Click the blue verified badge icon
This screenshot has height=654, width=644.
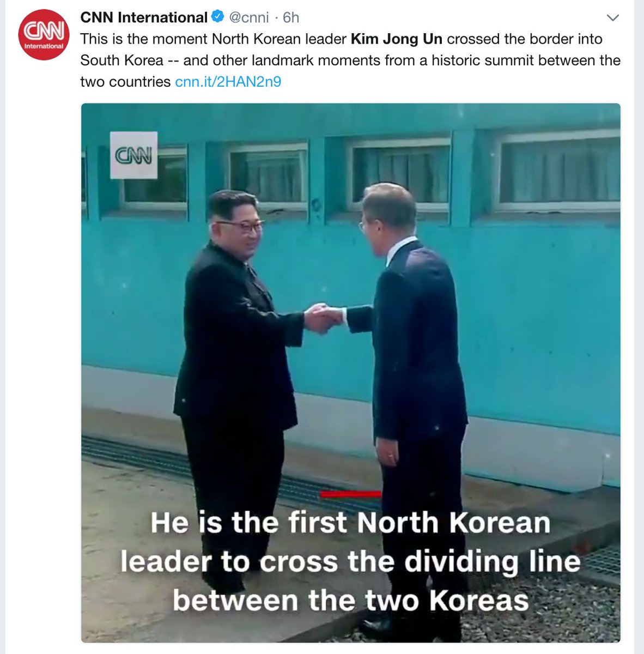(217, 17)
